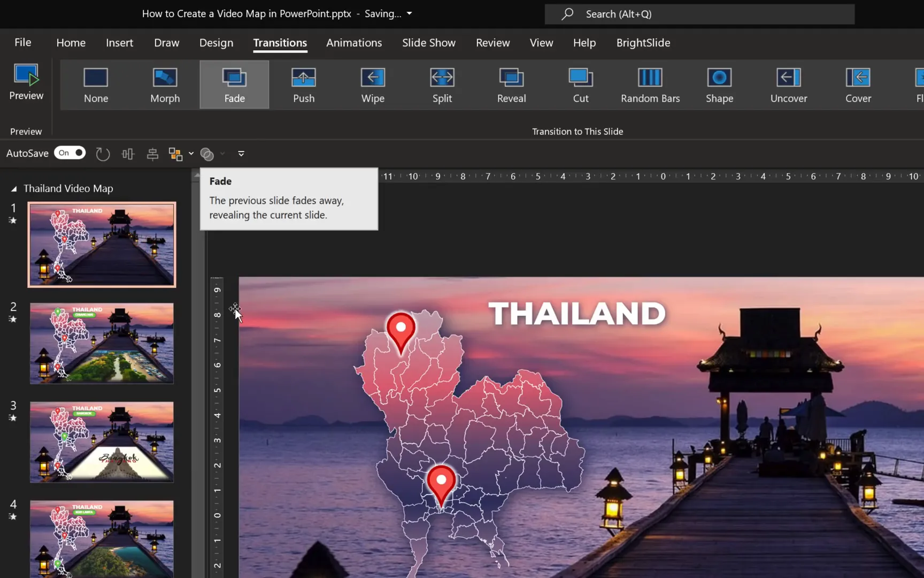This screenshot has width=924, height=578.
Task: Open the BrightSlide ribbon tab
Action: (x=643, y=43)
